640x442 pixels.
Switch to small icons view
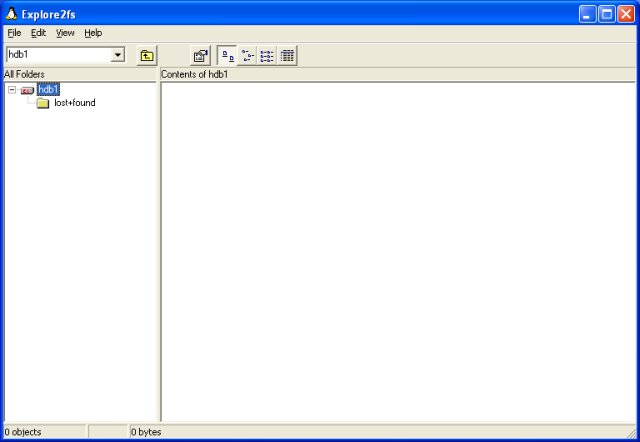point(247,55)
